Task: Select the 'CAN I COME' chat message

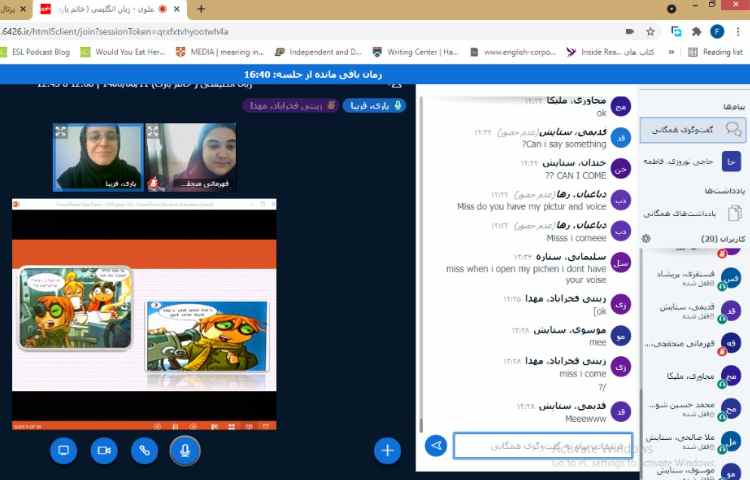Action: point(575,175)
